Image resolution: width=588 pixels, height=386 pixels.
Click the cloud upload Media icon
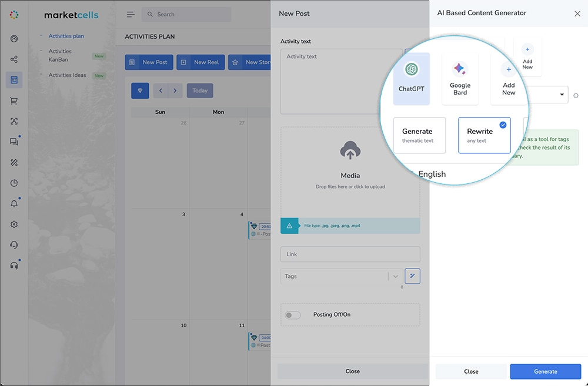(x=350, y=152)
